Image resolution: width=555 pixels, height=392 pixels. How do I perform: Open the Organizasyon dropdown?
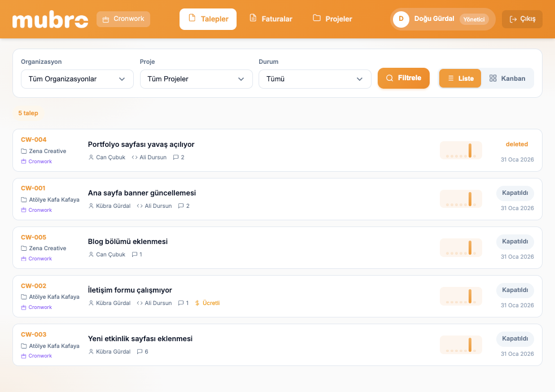(x=77, y=79)
